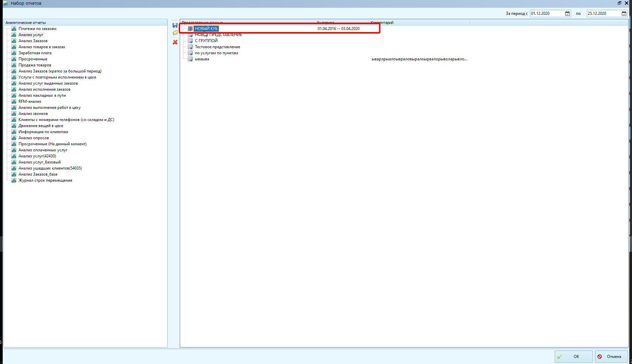Select the Анализ услуг выданных заказов report

[x=48, y=83]
